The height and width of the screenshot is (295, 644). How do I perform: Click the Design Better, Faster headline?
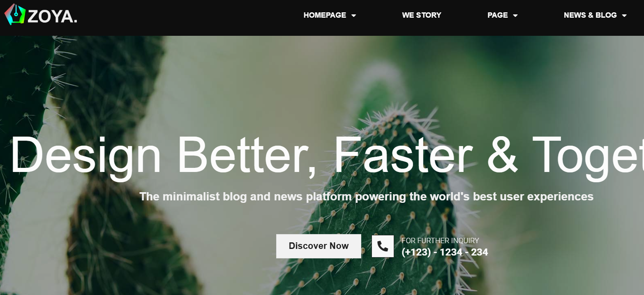tap(327, 156)
